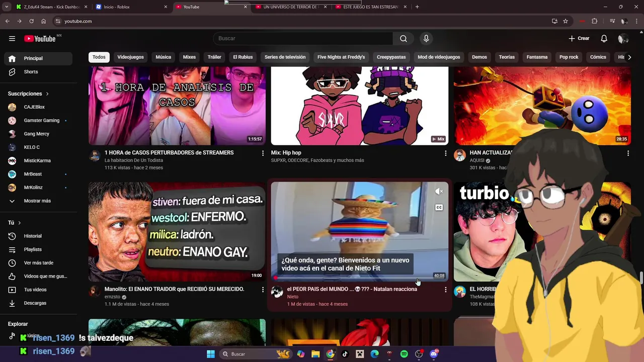Open the Manolito ENANO TRAIDOR thumbnail
644x362 pixels.
[x=177, y=232]
